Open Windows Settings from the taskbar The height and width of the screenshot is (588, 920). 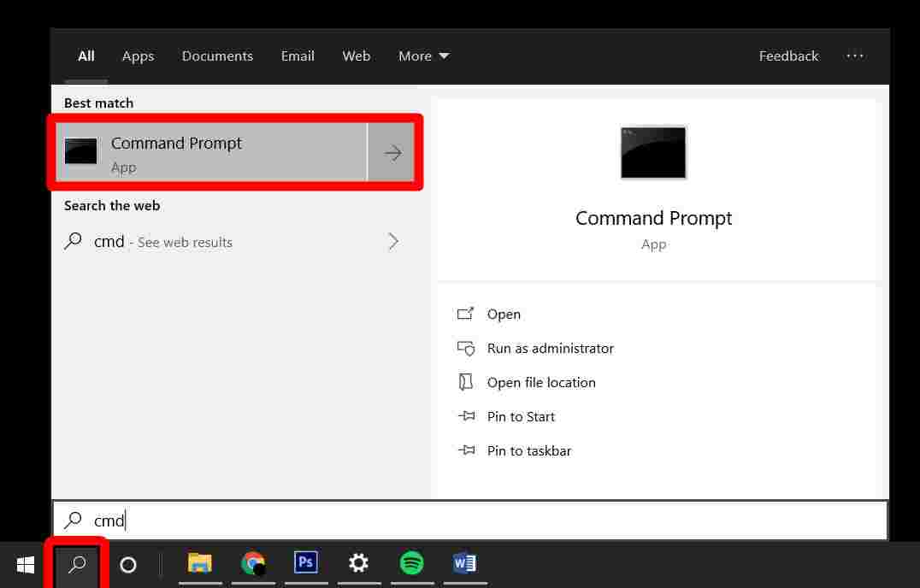pos(359,564)
